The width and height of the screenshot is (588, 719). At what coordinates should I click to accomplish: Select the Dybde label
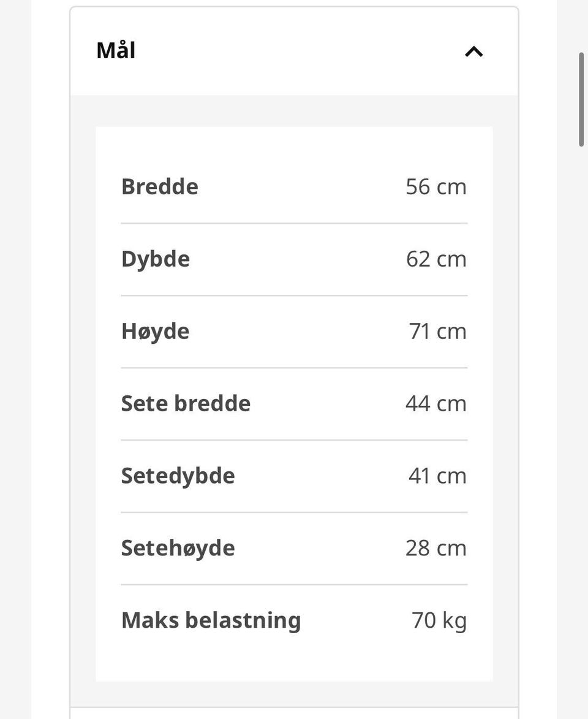156,259
